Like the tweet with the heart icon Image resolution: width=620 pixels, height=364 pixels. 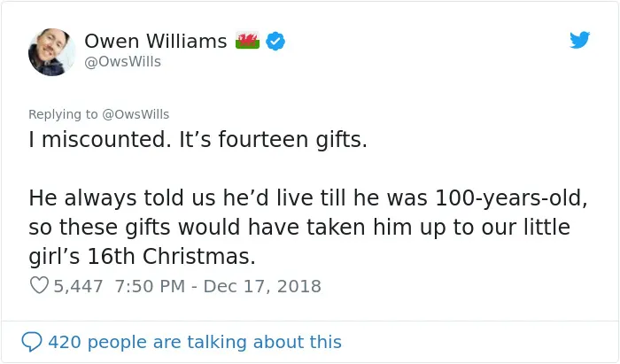click(39, 285)
